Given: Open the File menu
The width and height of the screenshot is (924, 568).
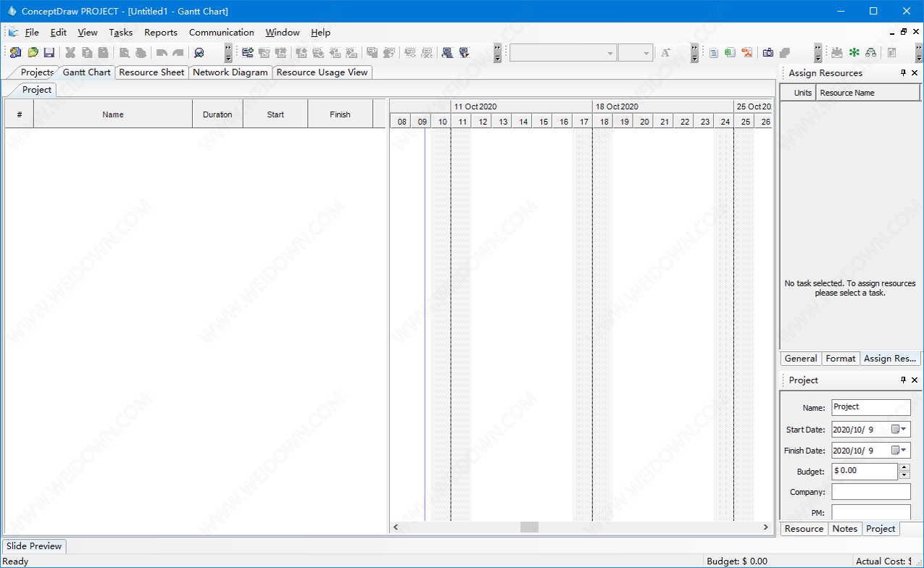Looking at the screenshot, I should pos(32,32).
